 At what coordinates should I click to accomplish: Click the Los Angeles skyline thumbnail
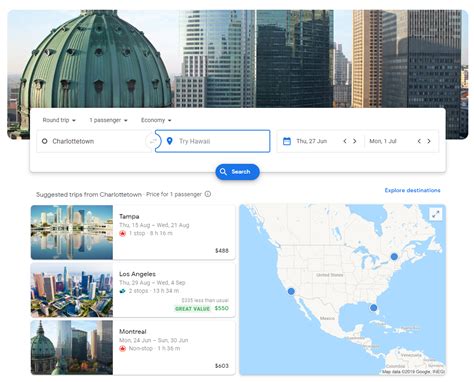pyautogui.click(x=72, y=290)
